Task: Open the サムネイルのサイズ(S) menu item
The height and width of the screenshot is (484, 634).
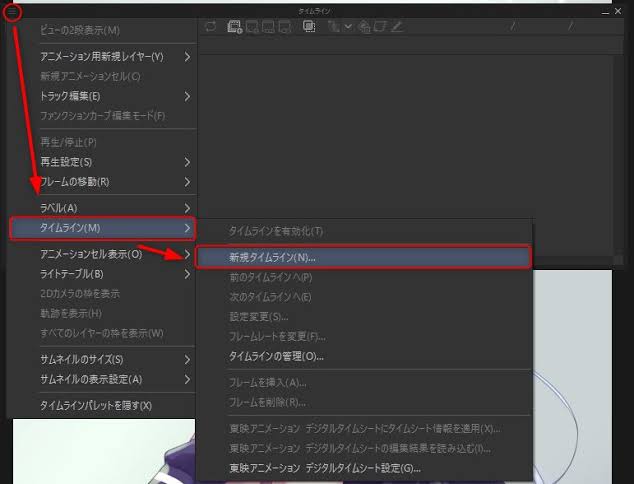Action: [82, 359]
